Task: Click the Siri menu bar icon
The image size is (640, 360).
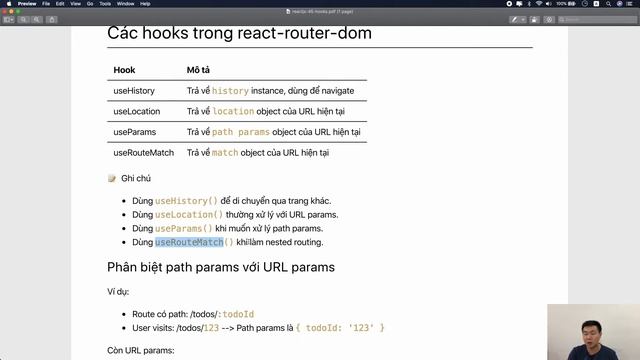Action: (x=619, y=4)
